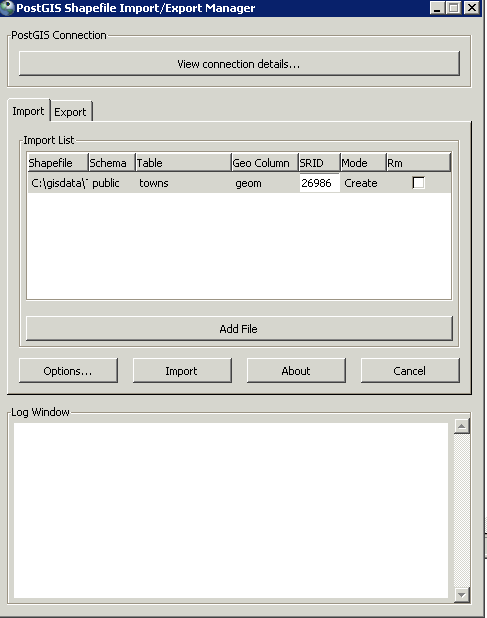This screenshot has height=618, width=487.
Task: Switch to the Import tab
Action: click(x=28, y=111)
